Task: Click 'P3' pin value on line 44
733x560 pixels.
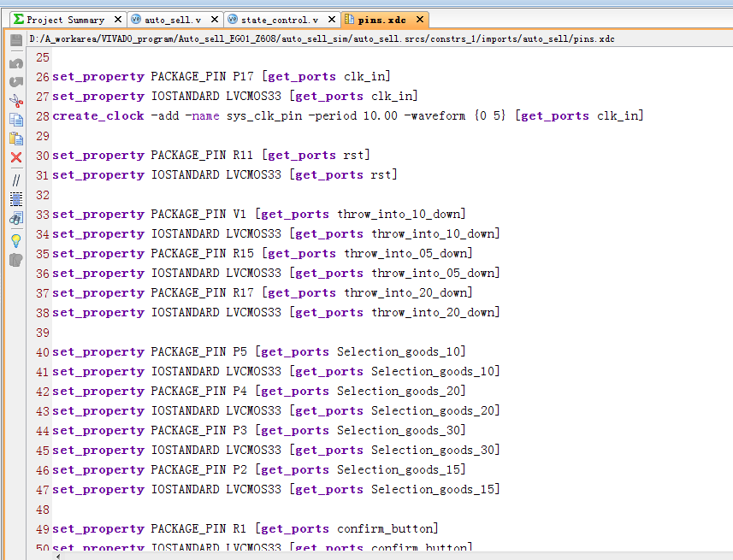Action: click(239, 430)
